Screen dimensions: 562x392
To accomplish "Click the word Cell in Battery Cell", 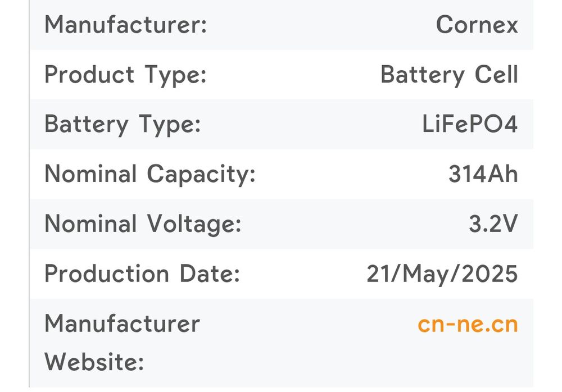I will (x=495, y=75).
